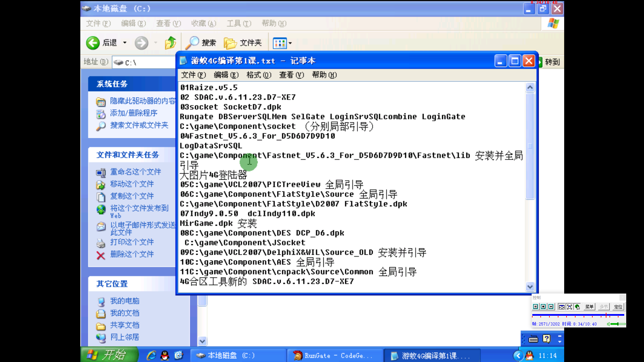The width and height of the screenshot is (644, 362).
Task: Click the Back (后退) arrow icon
Action: pos(93,43)
